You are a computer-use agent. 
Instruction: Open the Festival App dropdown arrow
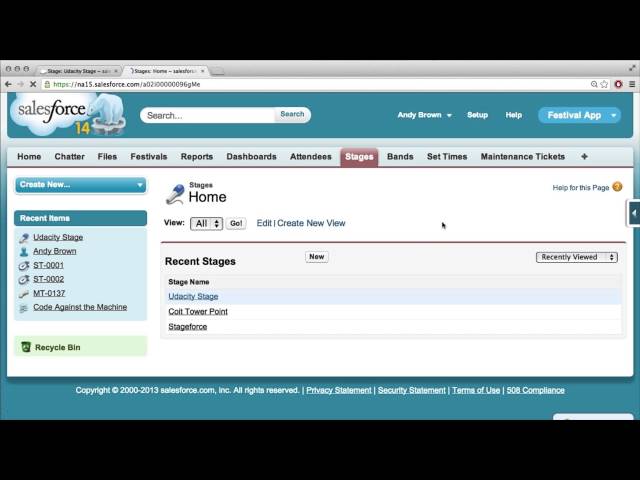coord(613,116)
